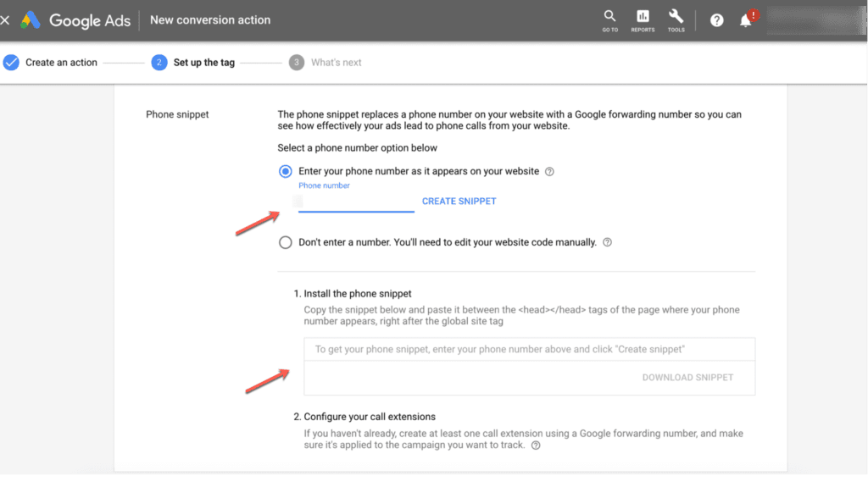
Task: Select 'Enter your phone number as it appears' option
Action: coord(286,171)
